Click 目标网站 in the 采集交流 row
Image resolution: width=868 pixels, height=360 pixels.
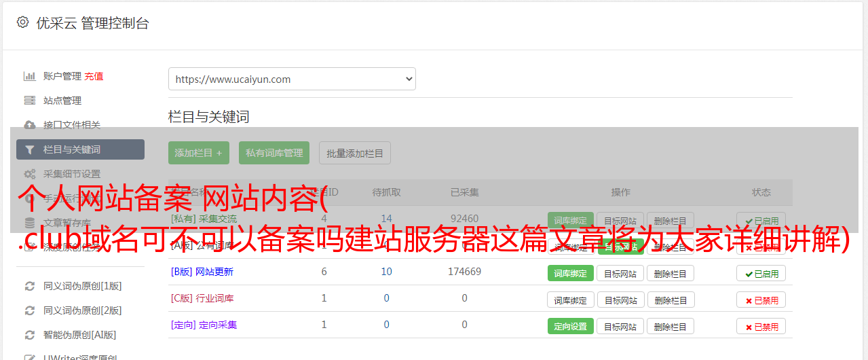click(x=620, y=220)
